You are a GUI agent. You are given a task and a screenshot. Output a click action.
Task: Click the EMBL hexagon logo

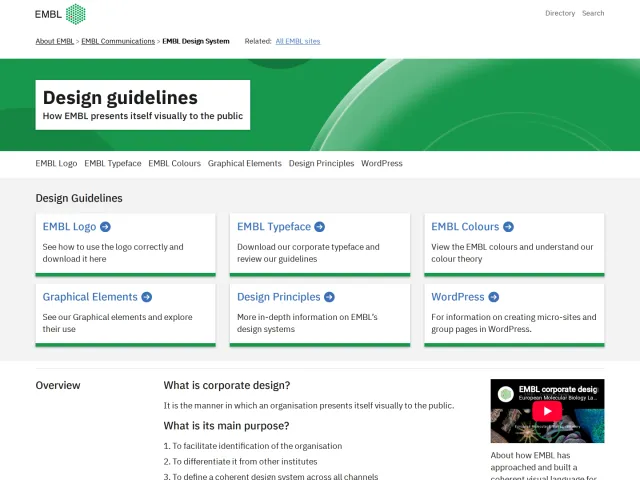pos(60,14)
